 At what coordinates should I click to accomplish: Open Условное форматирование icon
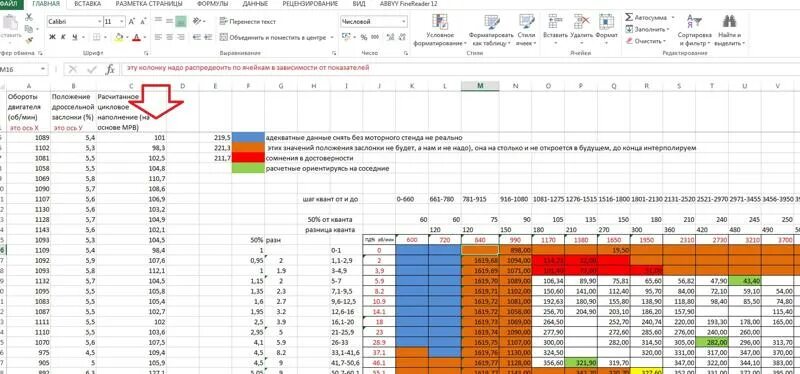tap(440, 21)
